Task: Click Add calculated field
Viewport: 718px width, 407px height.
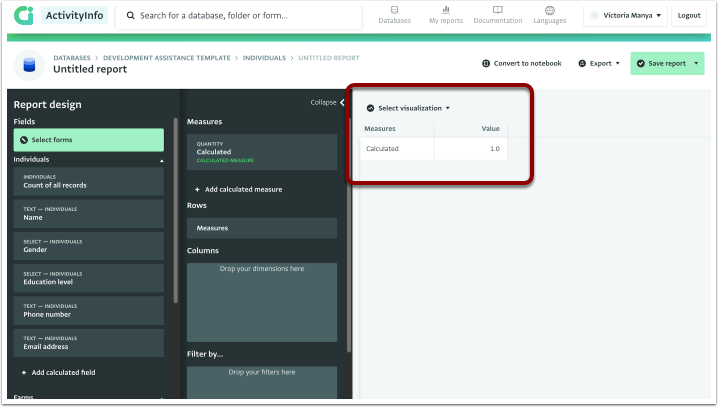Action: [x=59, y=373]
